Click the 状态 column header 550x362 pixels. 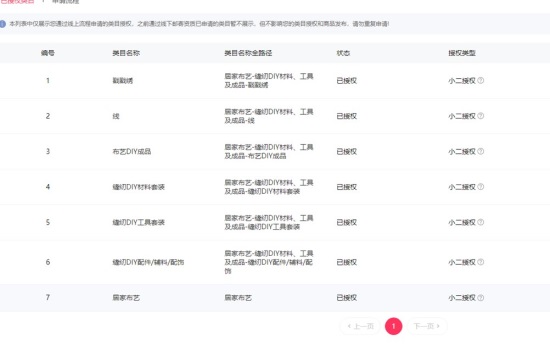pos(343,53)
